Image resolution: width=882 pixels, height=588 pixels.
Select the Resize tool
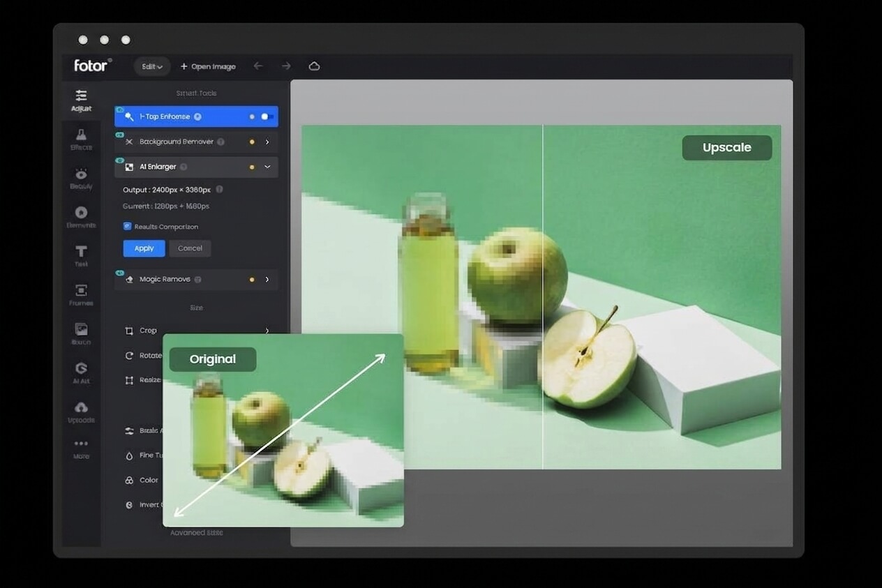pos(143,380)
